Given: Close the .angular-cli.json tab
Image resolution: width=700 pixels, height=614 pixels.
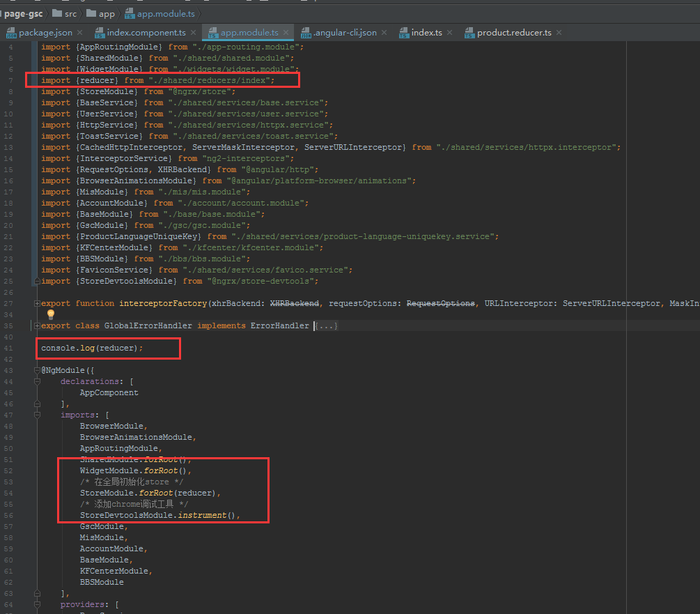Looking at the screenshot, I should pyautogui.click(x=384, y=33).
